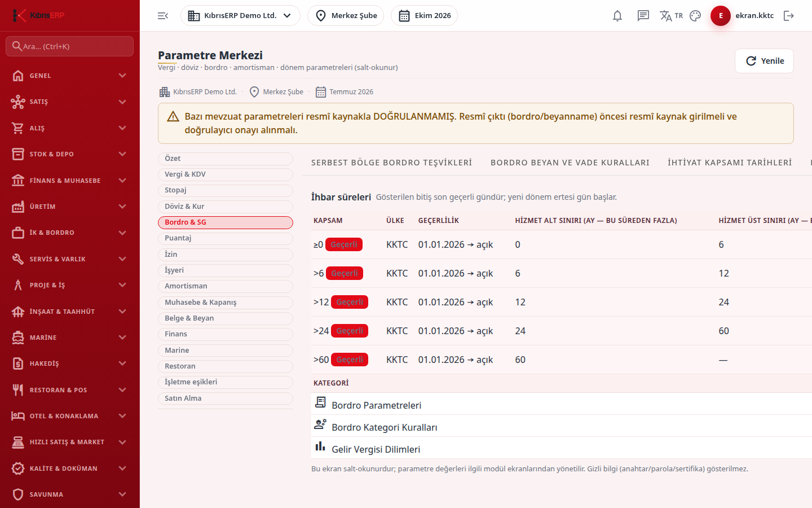Click the Genel home icon in sidebar

pyautogui.click(x=18, y=76)
